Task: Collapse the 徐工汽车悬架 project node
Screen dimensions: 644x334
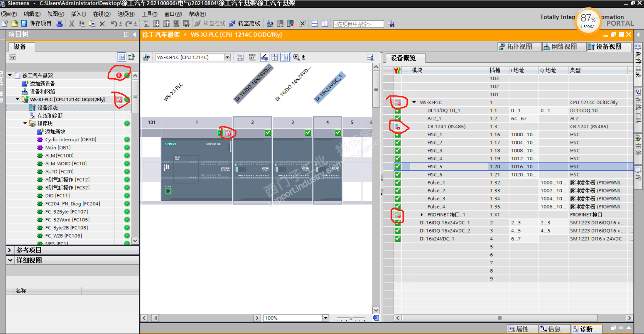Action: [10, 76]
